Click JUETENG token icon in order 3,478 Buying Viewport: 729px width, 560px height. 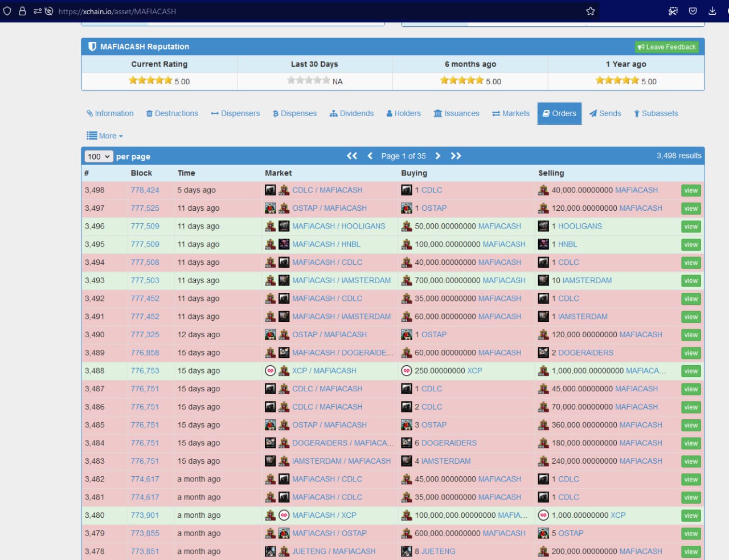pos(407,551)
